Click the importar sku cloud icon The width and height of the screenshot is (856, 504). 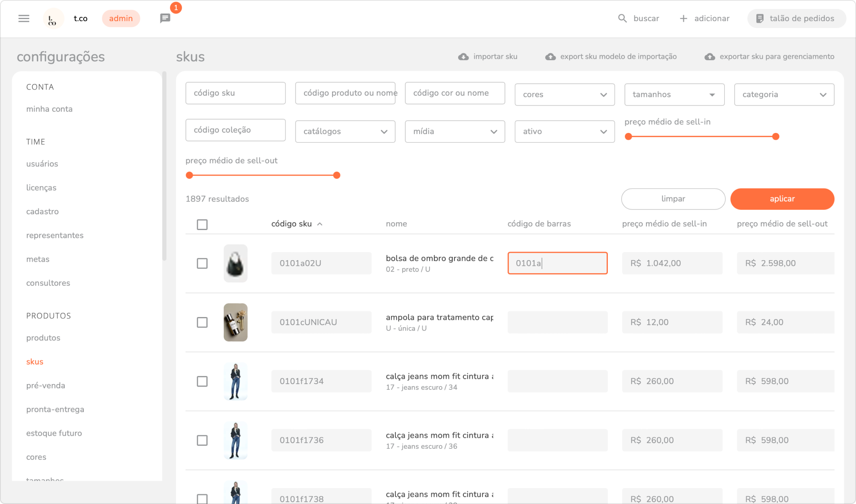[x=463, y=56]
